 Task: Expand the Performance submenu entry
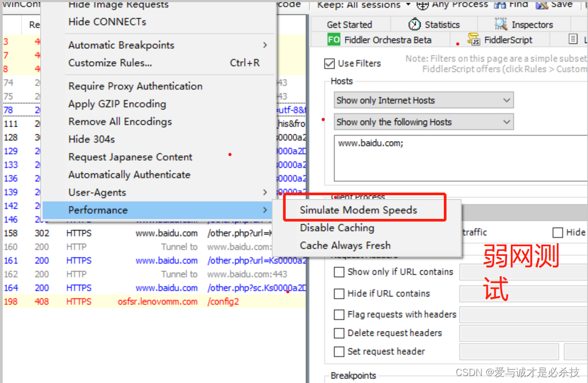coord(158,210)
